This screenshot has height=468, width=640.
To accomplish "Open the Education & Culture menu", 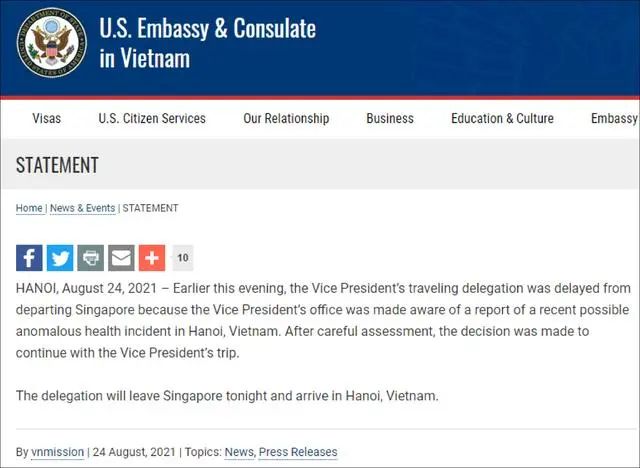I will coord(502,118).
